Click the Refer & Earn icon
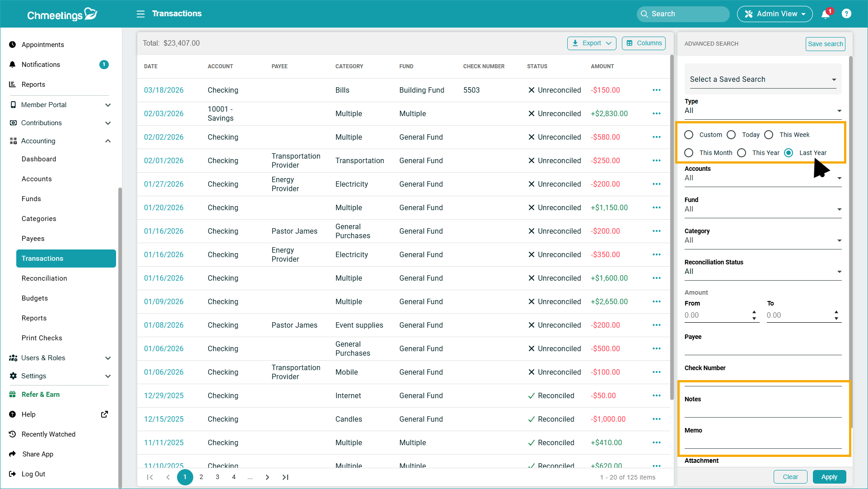The width and height of the screenshot is (868, 489). point(13,394)
